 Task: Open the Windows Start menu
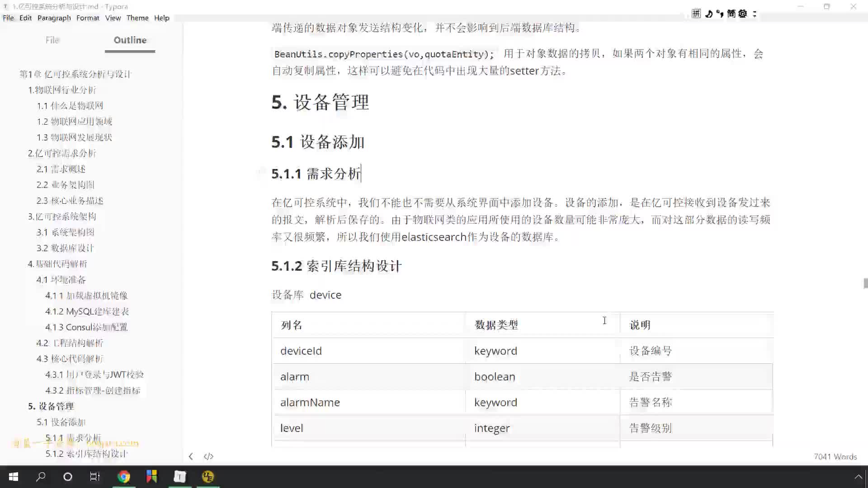14,477
